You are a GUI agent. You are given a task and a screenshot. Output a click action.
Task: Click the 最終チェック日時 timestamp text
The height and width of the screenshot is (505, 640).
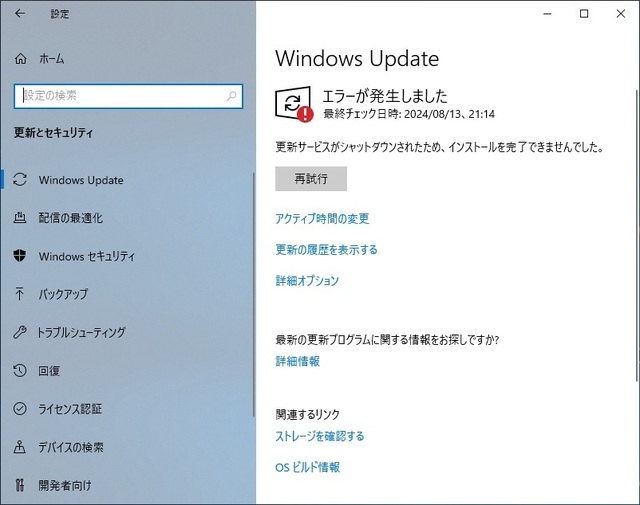click(x=409, y=114)
